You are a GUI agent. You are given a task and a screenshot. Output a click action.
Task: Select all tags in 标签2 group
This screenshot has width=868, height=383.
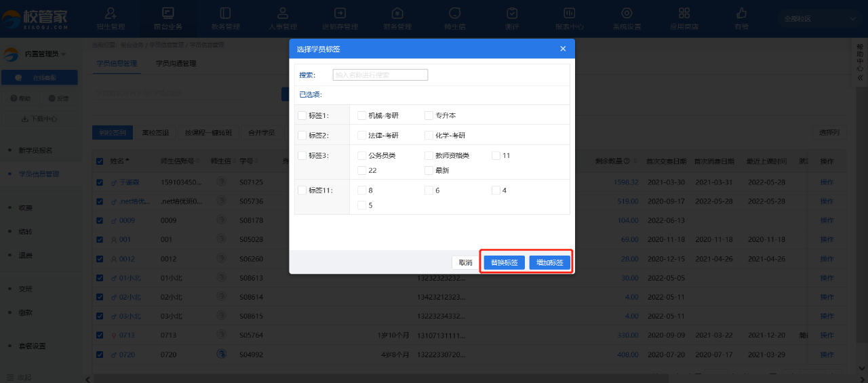[x=302, y=136]
